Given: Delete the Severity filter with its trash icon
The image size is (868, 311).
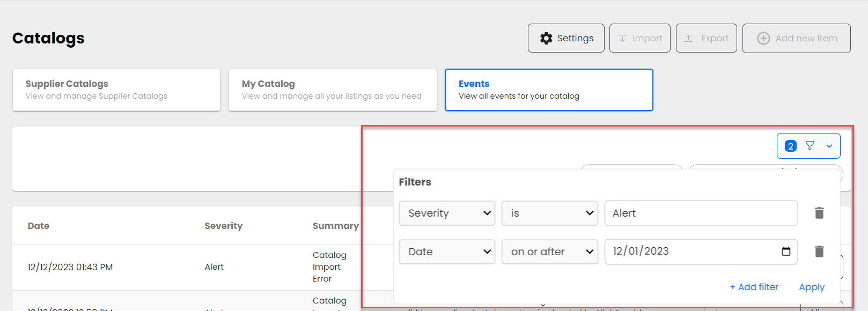Looking at the screenshot, I should 819,213.
